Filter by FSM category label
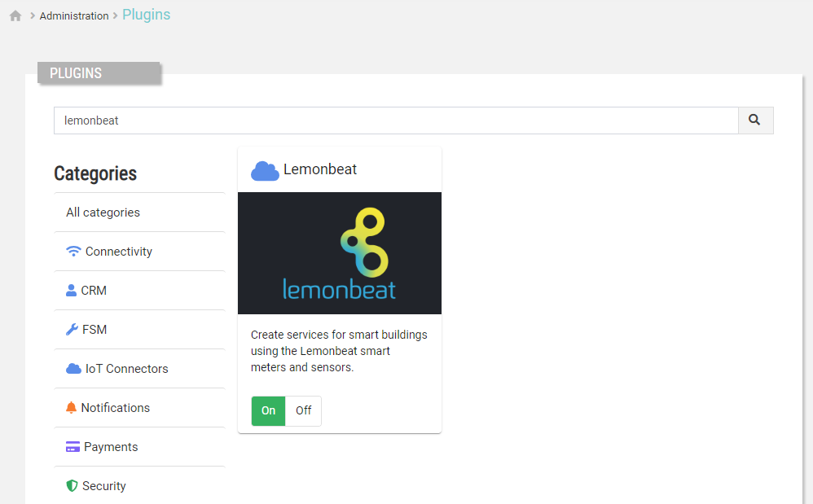This screenshot has width=813, height=504. tap(94, 330)
